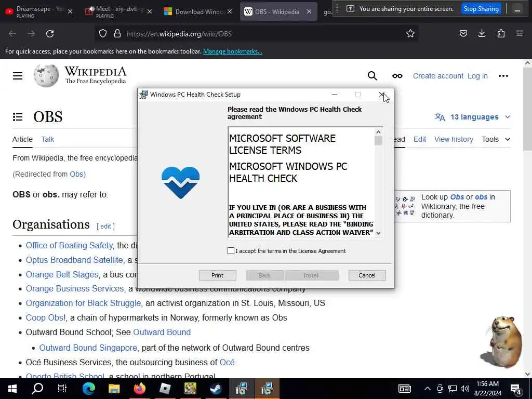Switch to the Meet browser tab
The image size is (532, 399).
coord(117,11)
